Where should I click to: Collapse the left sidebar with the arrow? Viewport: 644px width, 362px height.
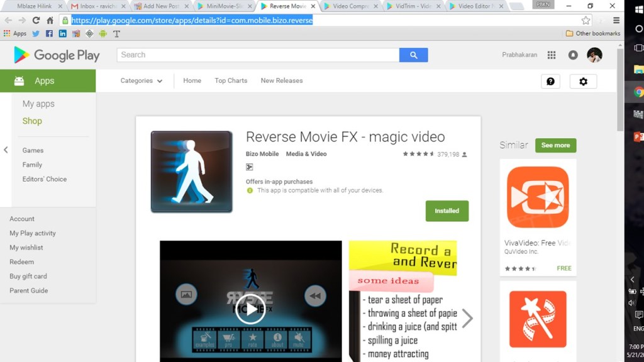[x=6, y=150]
